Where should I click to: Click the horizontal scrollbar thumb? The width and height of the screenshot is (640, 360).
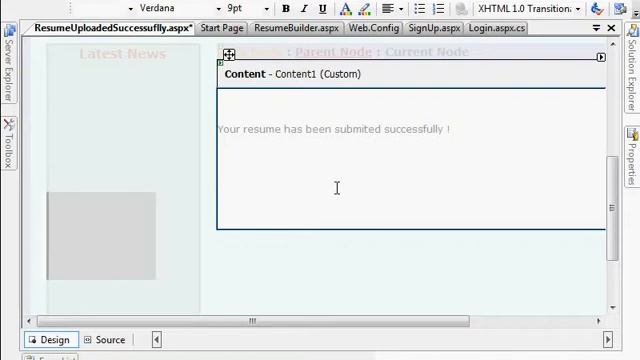click(253, 321)
